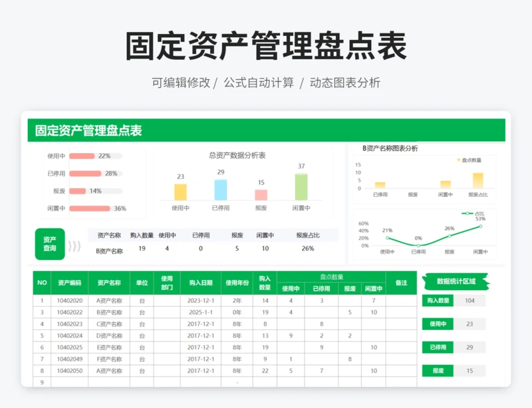Click the 盘点数量 legend marker
The height and width of the screenshot is (408, 532).
[x=459, y=160]
